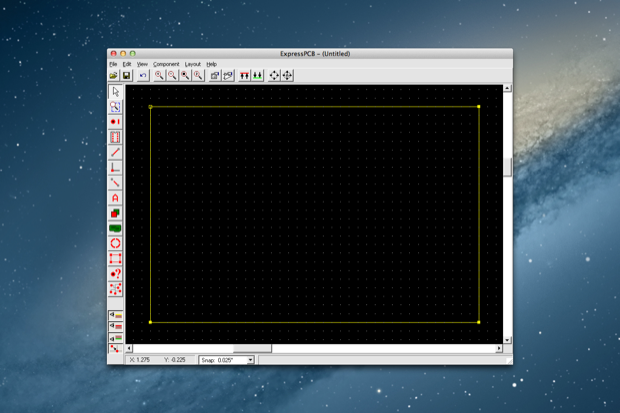Select the disconnect trace tool
Viewport: 620px width, 413px height.
pyautogui.click(x=115, y=182)
